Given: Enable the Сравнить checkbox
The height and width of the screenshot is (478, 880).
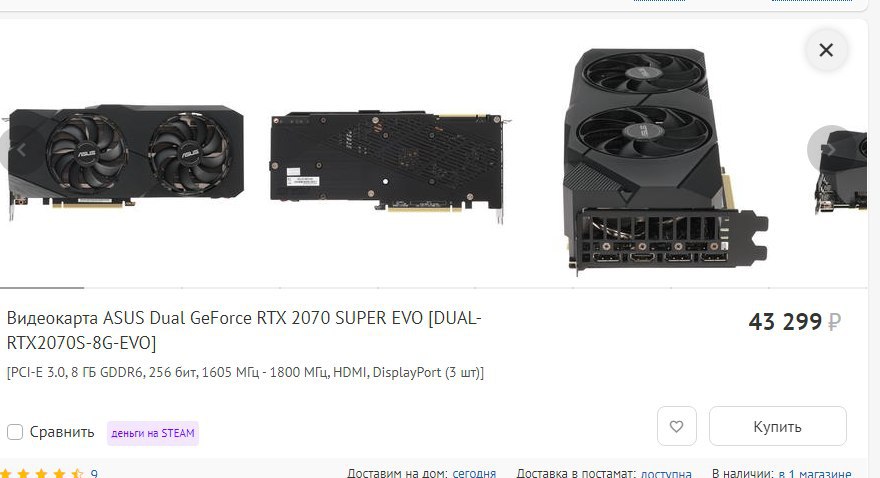Looking at the screenshot, I should pyautogui.click(x=15, y=432).
